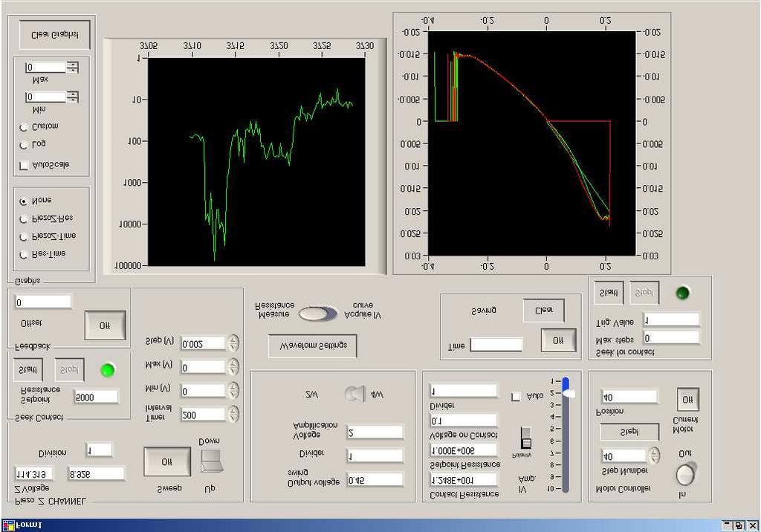
Task: Click the Step Number stepper arrows
Action: tap(654, 455)
